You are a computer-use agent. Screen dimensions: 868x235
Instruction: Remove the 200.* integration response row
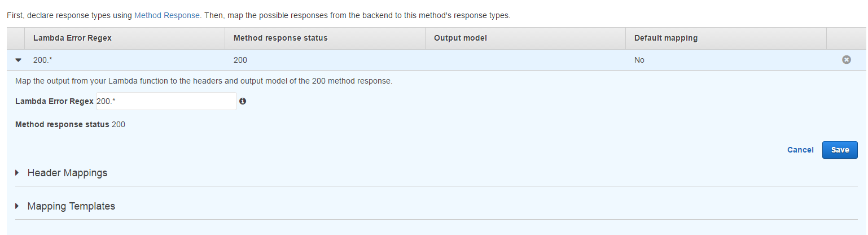[846, 59]
